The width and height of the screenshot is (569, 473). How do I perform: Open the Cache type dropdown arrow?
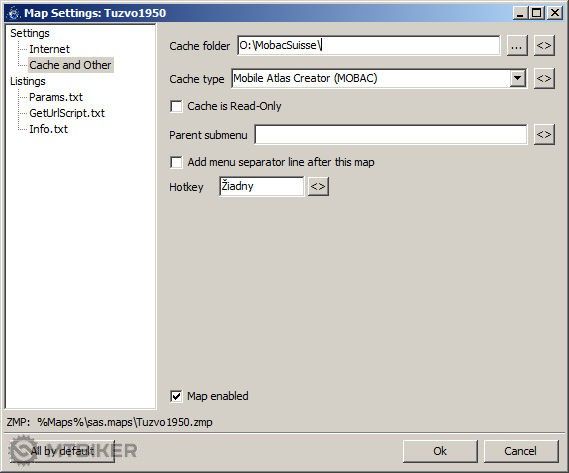[x=518, y=78]
